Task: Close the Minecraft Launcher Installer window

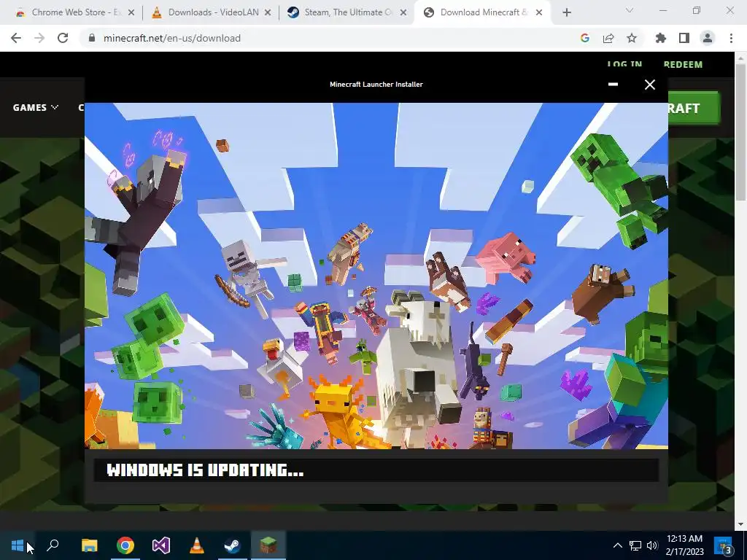Action: coord(650,85)
